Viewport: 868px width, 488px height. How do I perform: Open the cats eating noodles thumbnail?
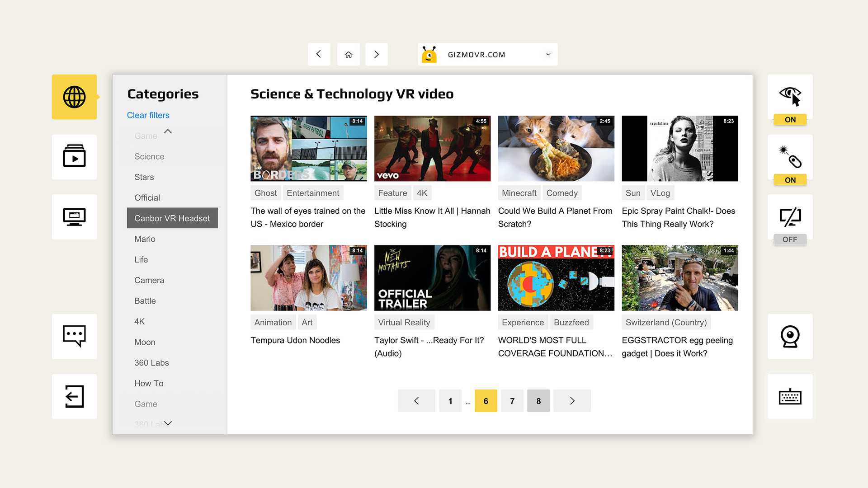(x=556, y=148)
